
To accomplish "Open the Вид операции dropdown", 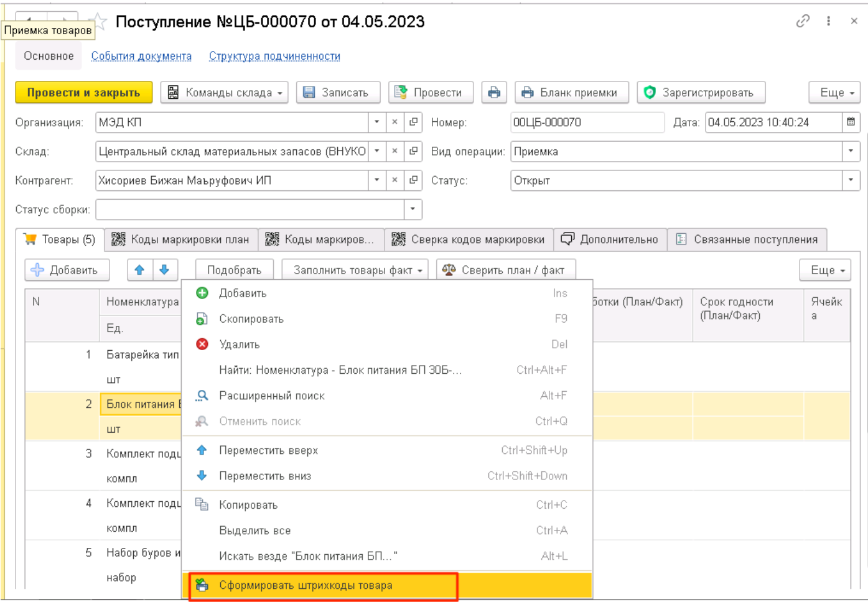I will (851, 151).
